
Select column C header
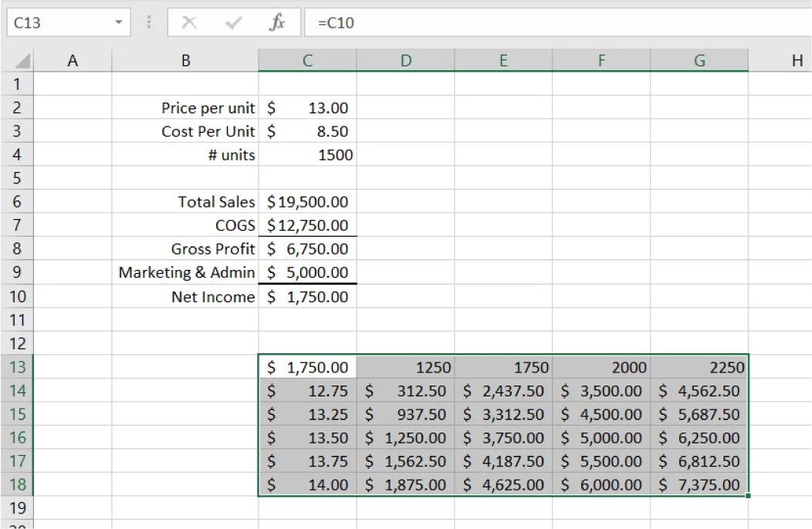pyautogui.click(x=306, y=59)
